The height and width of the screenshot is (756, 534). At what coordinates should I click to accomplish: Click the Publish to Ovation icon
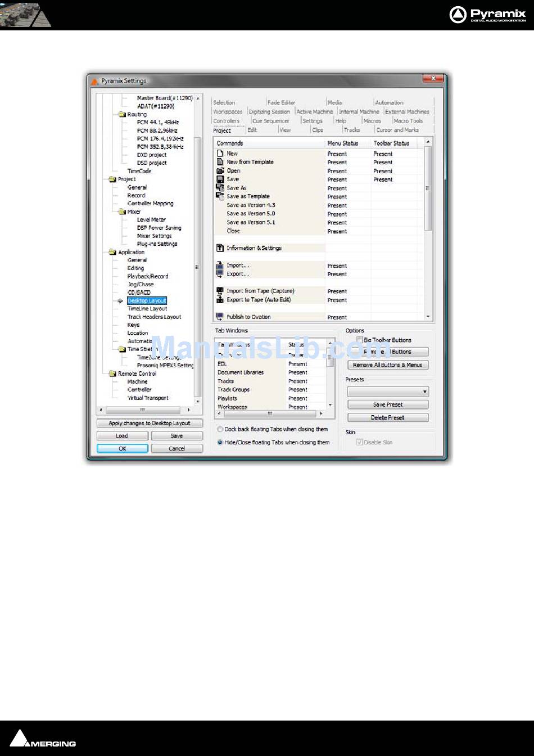click(220, 317)
